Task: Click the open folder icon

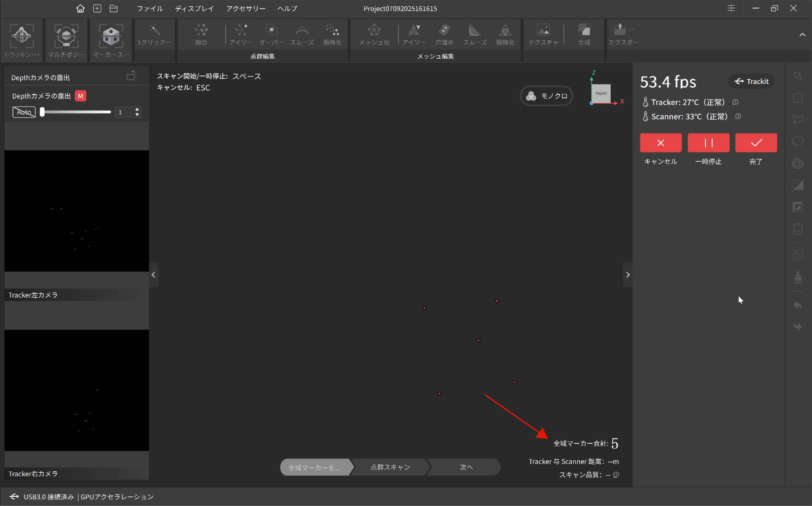Action: pyautogui.click(x=114, y=8)
